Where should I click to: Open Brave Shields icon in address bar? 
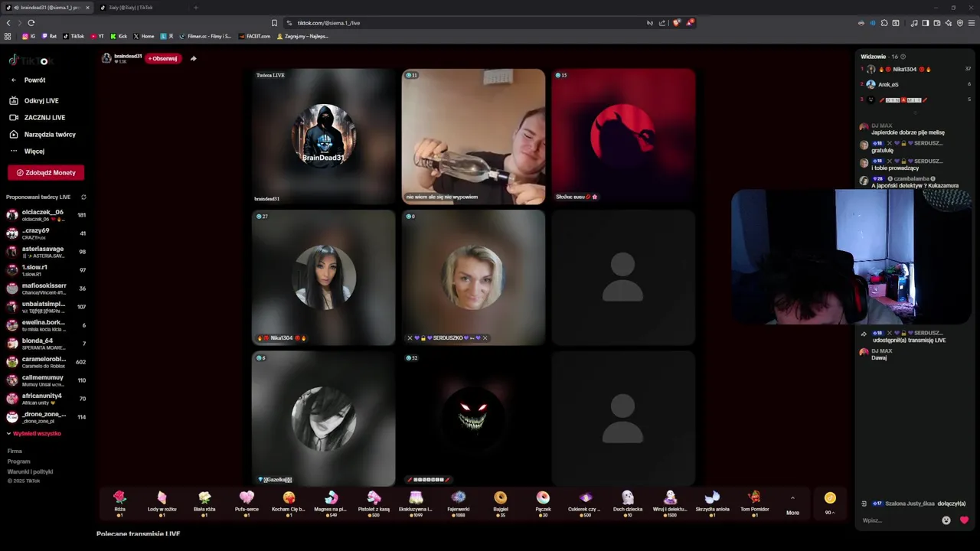676,23
